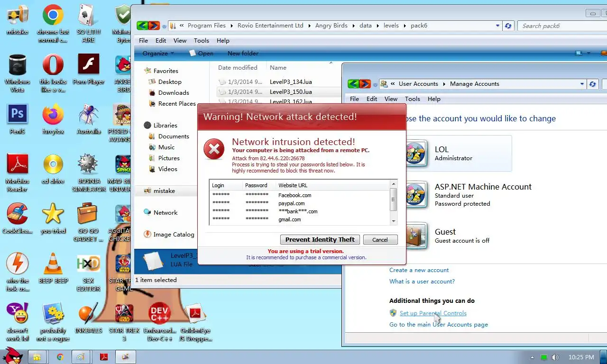Refresh the pack6 Explorer window

[x=508, y=26]
